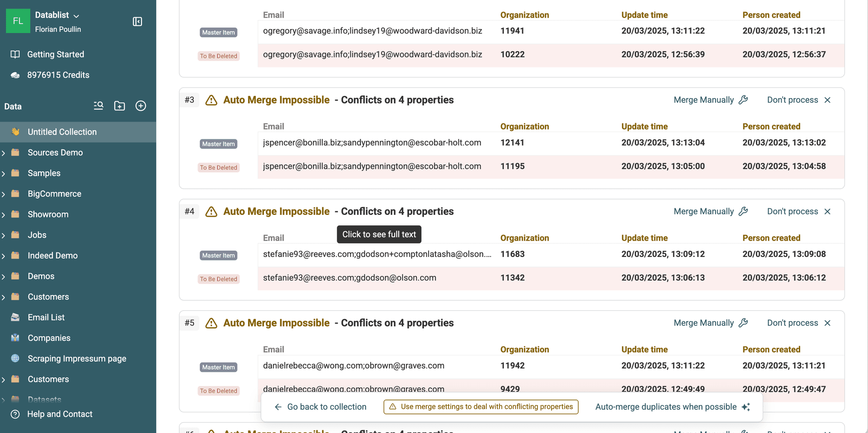The image size is (868, 433).
Task: Collapse the sidebar using the panel icon
Action: pyautogui.click(x=137, y=21)
